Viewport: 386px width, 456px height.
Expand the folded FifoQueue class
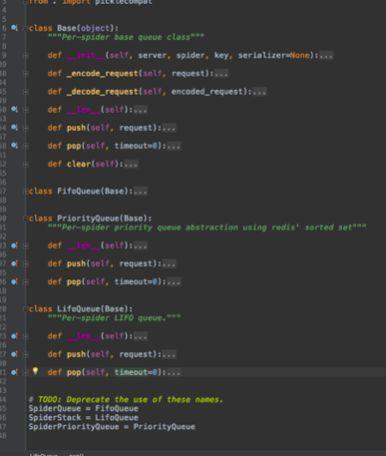(26, 191)
